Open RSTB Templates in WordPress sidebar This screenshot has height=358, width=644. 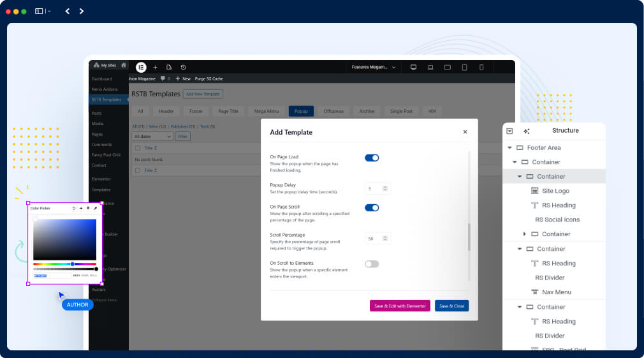coord(108,100)
